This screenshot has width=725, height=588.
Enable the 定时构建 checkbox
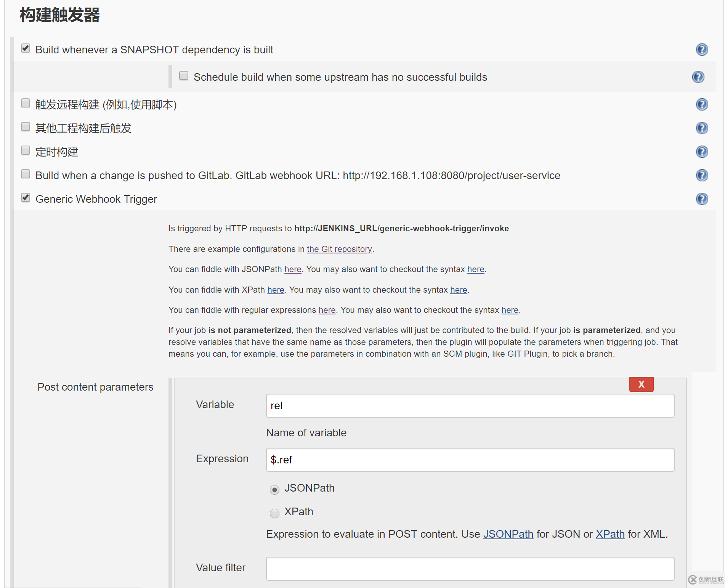[x=25, y=150]
